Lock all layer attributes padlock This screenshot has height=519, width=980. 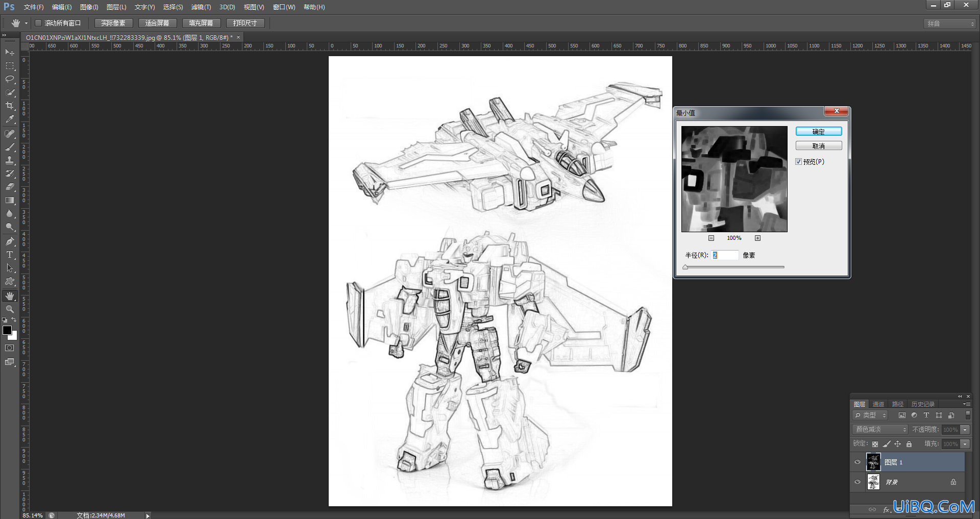tap(909, 444)
